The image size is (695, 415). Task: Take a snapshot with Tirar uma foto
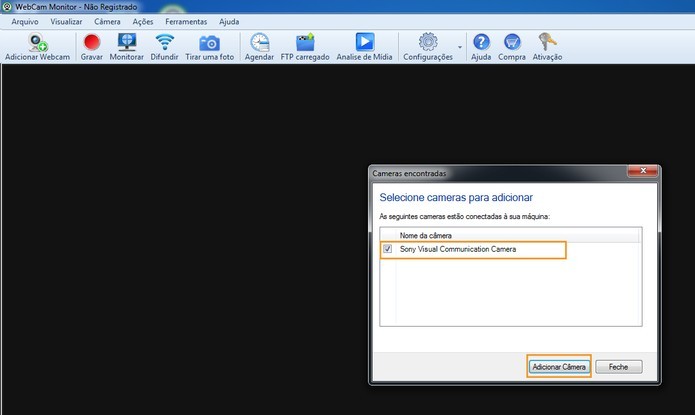point(209,44)
